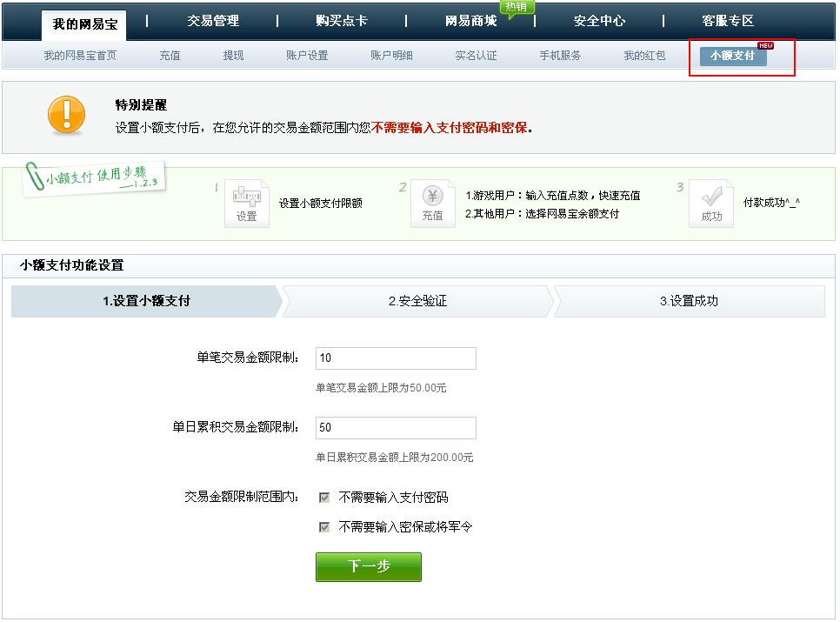Toggle 不需要输入密保或将军令 checkbox

pyautogui.click(x=324, y=527)
